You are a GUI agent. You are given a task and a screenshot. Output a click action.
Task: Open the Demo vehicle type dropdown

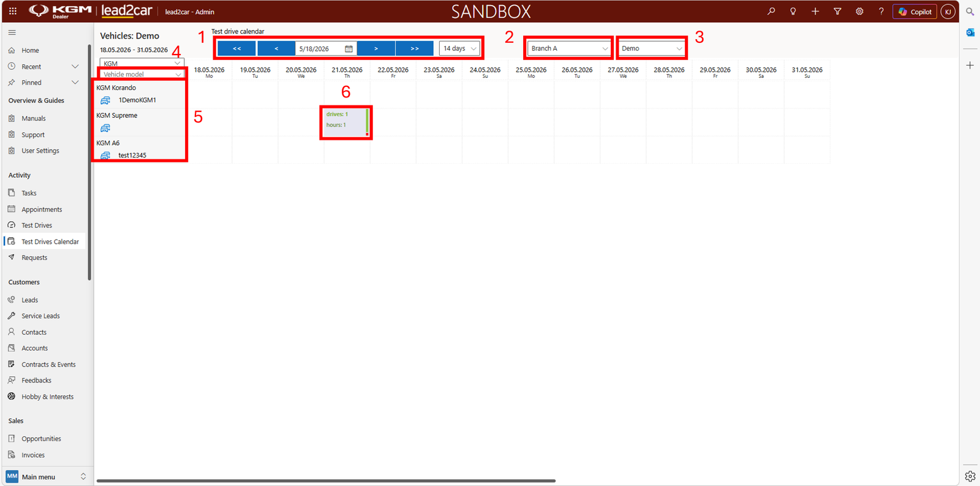pos(652,48)
